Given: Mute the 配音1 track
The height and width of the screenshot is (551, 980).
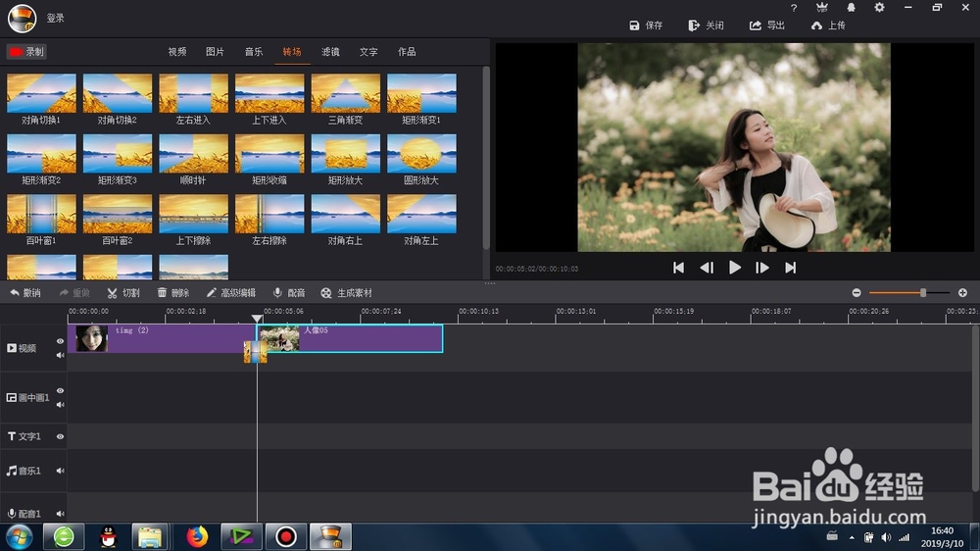Looking at the screenshot, I should pos(60,514).
